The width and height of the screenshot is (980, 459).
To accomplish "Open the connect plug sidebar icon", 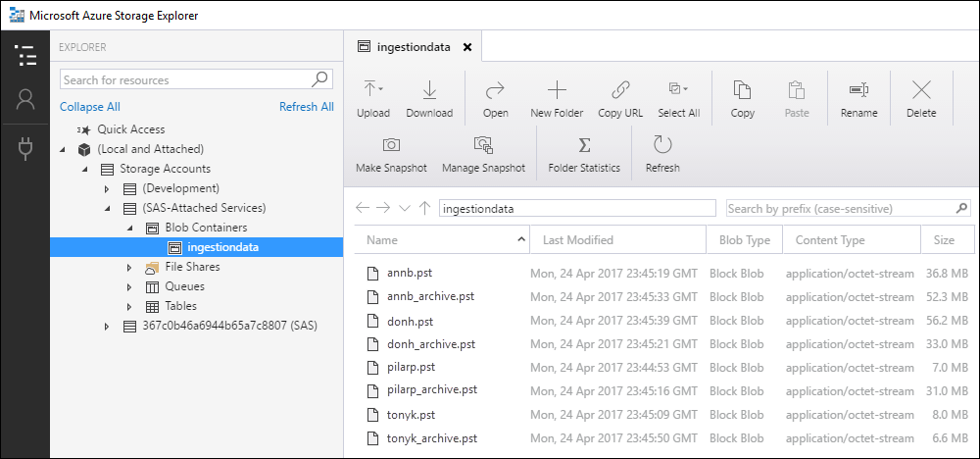I will pyautogui.click(x=25, y=148).
